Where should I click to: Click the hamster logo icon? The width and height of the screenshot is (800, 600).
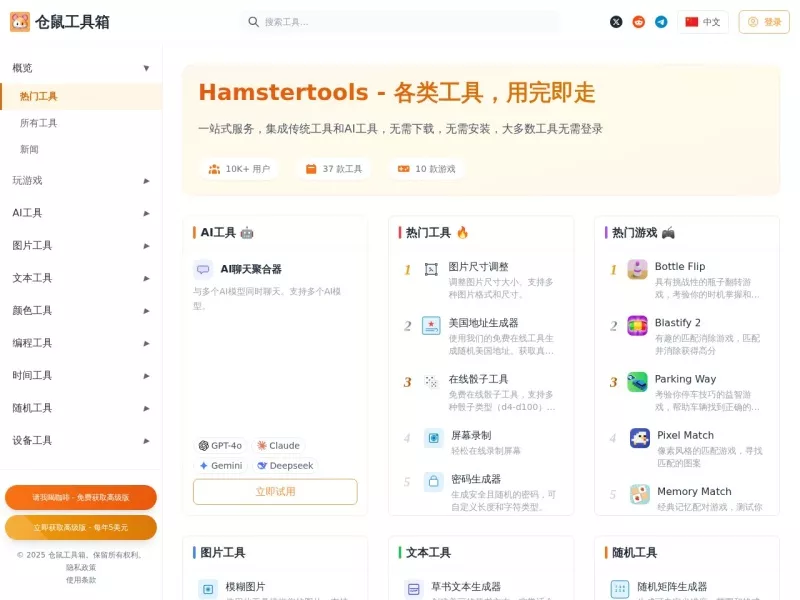20,22
